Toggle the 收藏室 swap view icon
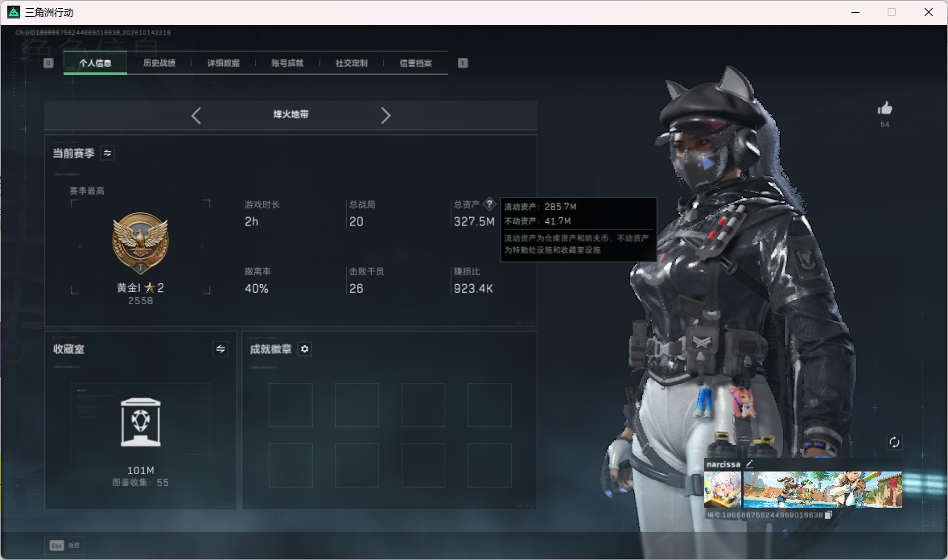This screenshot has width=948, height=560. (221, 349)
